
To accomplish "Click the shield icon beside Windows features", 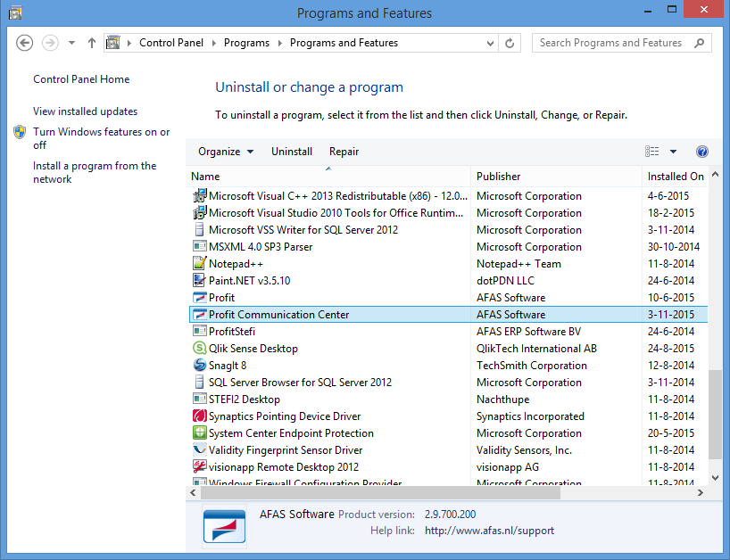I will point(20,132).
